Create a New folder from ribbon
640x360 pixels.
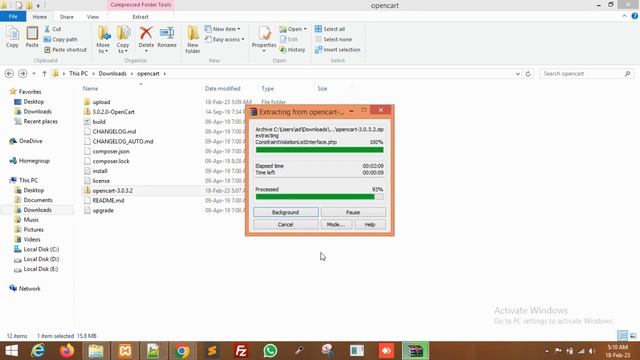point(193,39)
